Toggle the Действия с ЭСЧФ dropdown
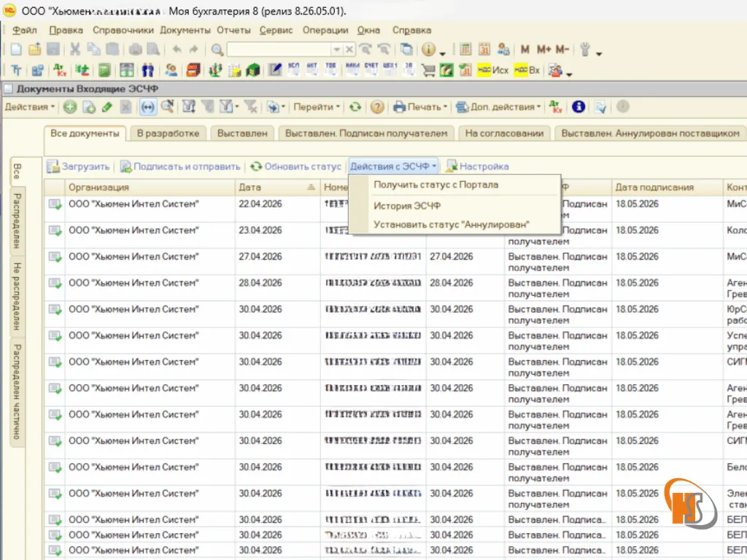Viewport: 747px width, 560px height. click(x=393, y=167)
